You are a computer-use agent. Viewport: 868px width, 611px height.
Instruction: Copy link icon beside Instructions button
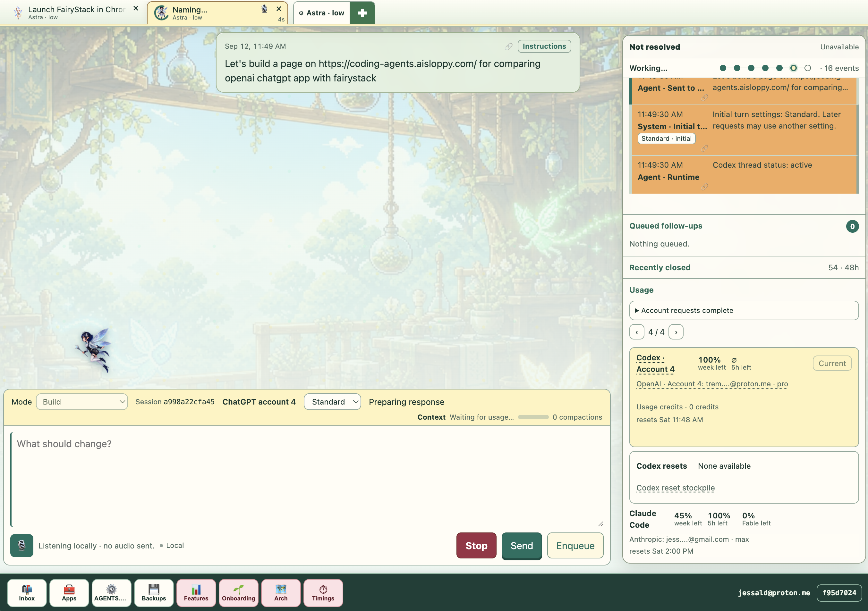(x=509, y=46)
